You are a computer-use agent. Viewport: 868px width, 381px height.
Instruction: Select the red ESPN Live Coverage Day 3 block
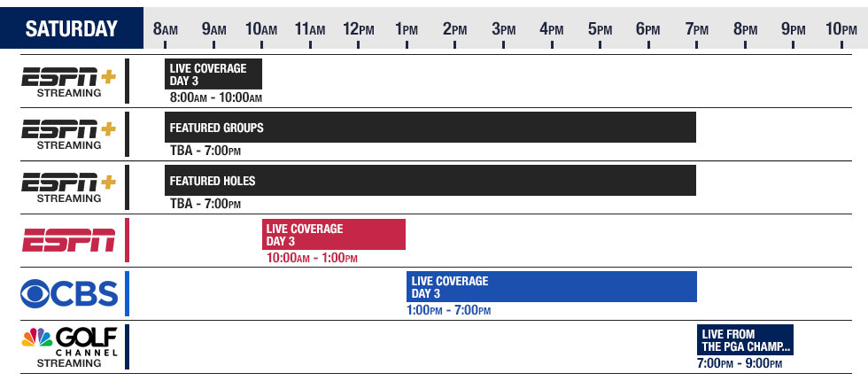tap(334, 234)
